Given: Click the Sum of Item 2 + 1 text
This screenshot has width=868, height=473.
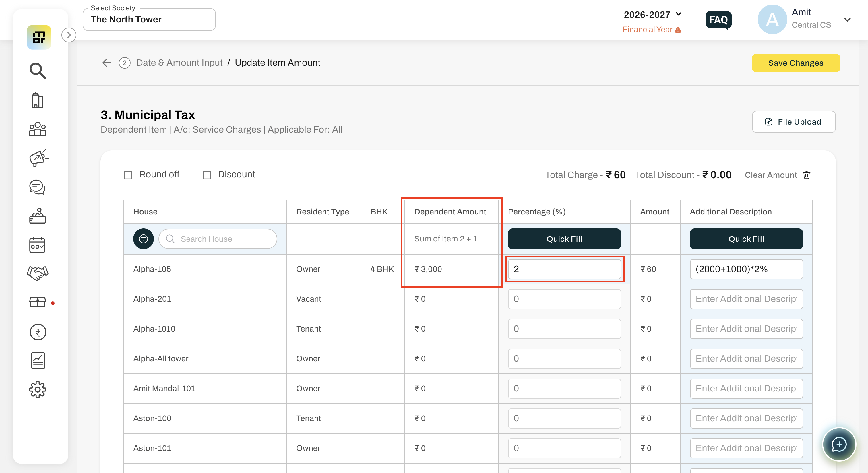Looking at the screenshot, I should 445,239.
